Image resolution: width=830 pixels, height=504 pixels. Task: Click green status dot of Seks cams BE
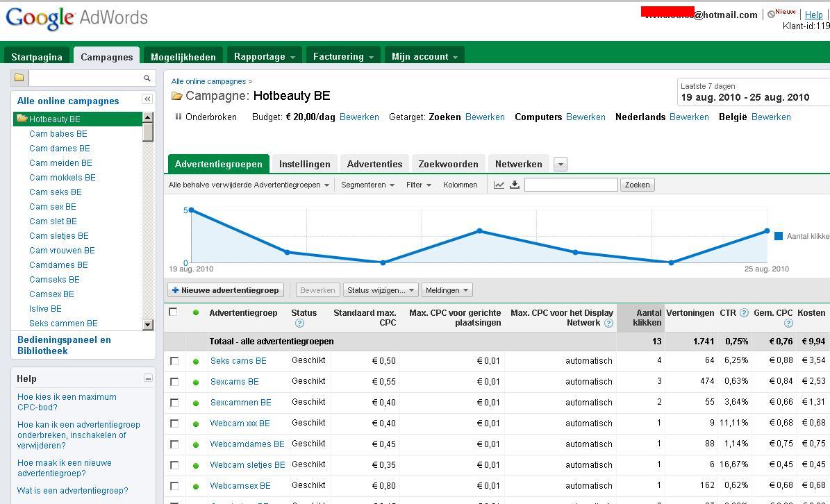[x=196, y=361]
